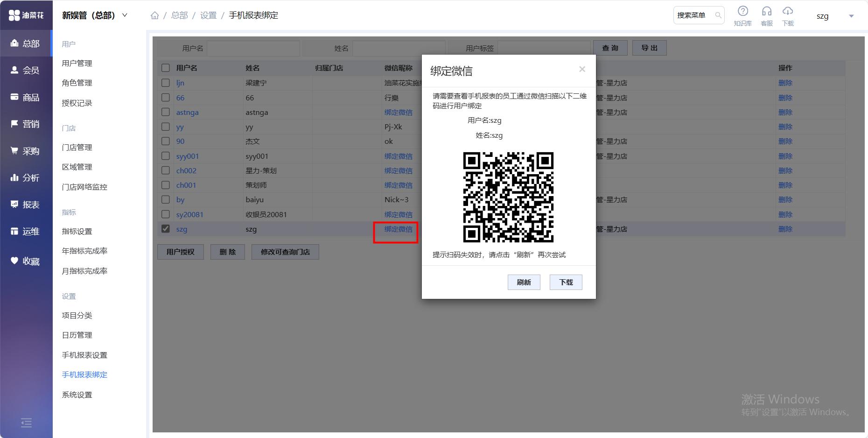Click 删除 link in by row
This screenshot has height=438, width=868.
point(785,199)
